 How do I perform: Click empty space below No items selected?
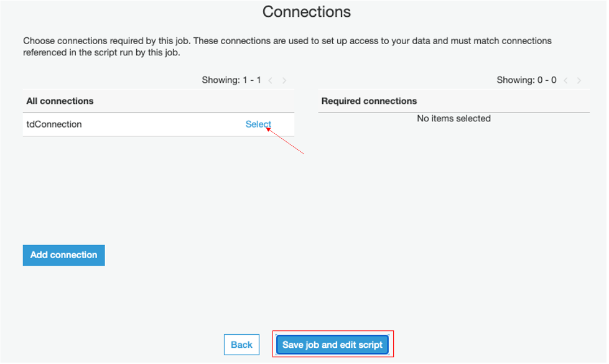(453, 187)
